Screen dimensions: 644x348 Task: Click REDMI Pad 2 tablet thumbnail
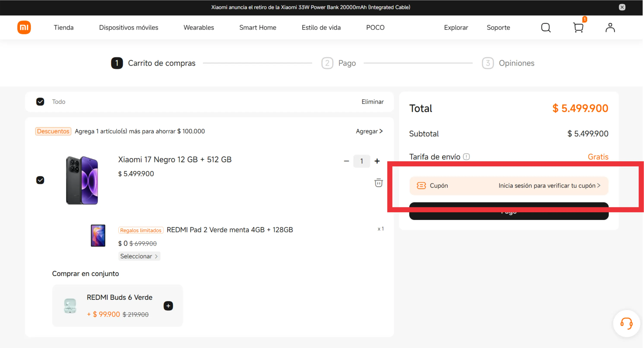pos(98,236)
